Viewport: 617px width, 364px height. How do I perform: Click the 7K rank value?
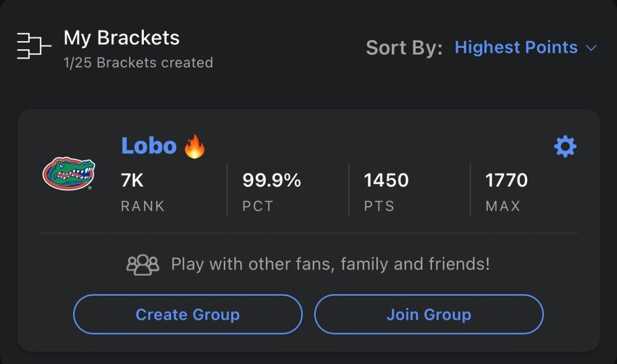pos(132,180)
